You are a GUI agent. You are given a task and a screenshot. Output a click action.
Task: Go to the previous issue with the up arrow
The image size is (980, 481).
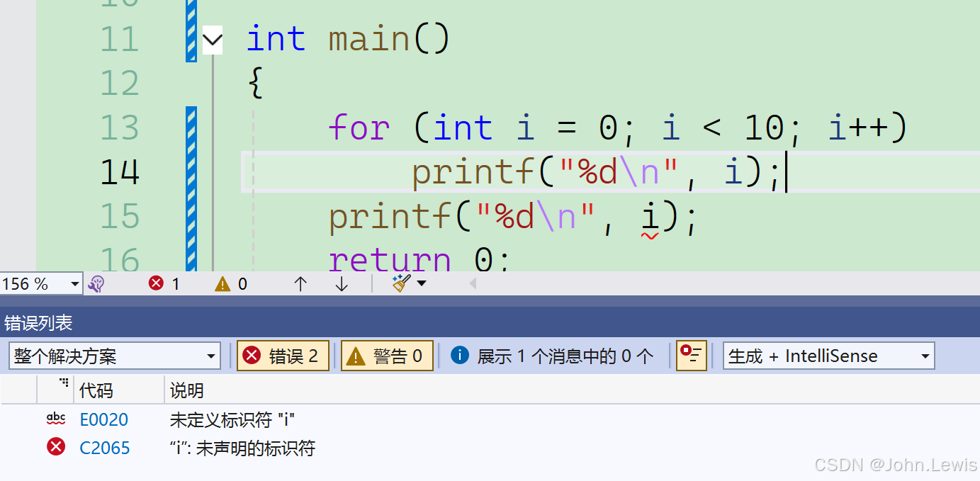300,284
